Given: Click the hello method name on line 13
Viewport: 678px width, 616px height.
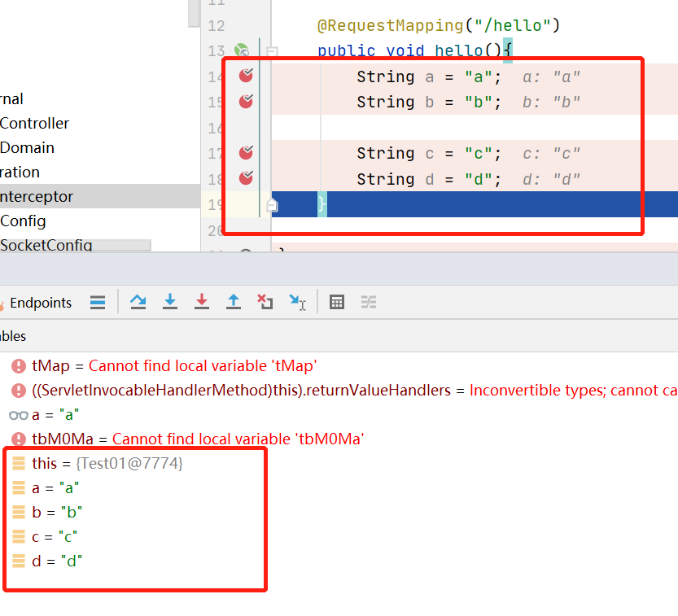Looking at the screenshot, I should click(x=459, y=50).
